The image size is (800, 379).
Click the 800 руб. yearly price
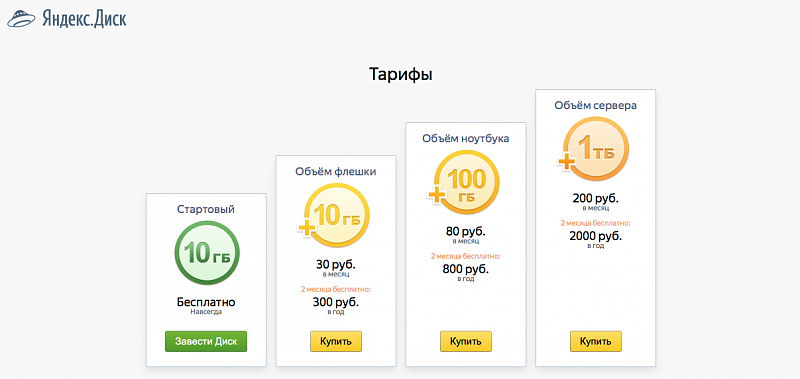(466, 269)
